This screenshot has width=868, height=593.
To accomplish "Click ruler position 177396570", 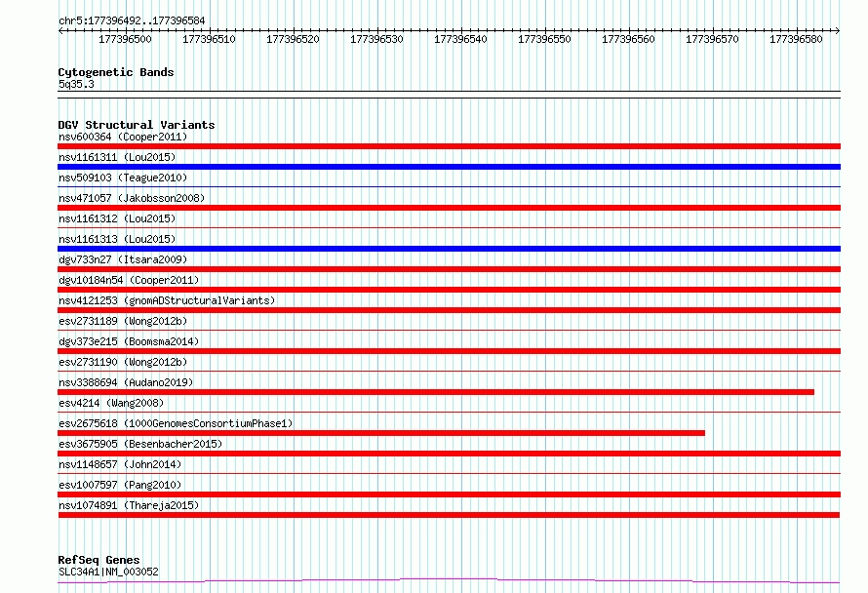I will click(713, 39).
